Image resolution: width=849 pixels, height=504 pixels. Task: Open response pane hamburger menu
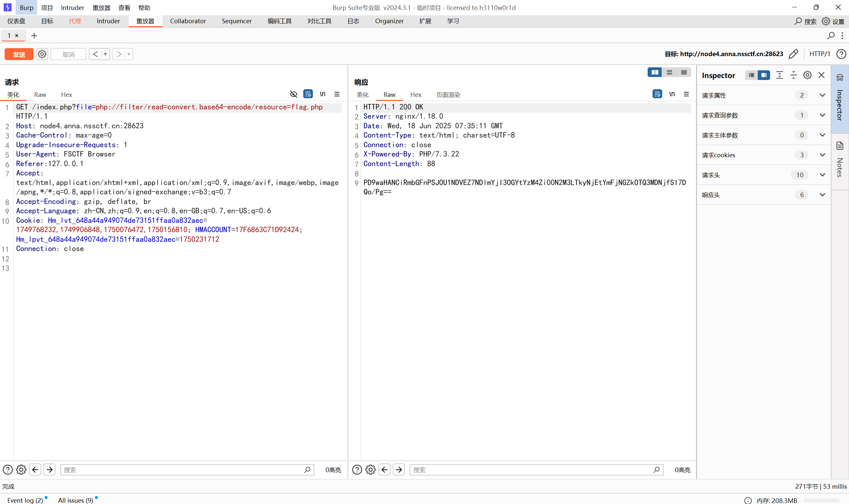click(x=686, y=94)
